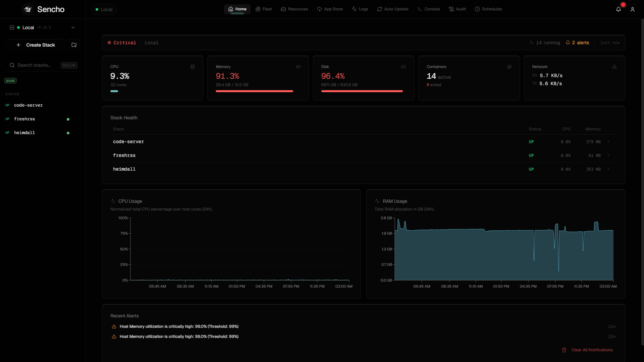Click the page vertical scrollbar
Image resolution: width=644 pixels, height=362 pixels.
642,183
